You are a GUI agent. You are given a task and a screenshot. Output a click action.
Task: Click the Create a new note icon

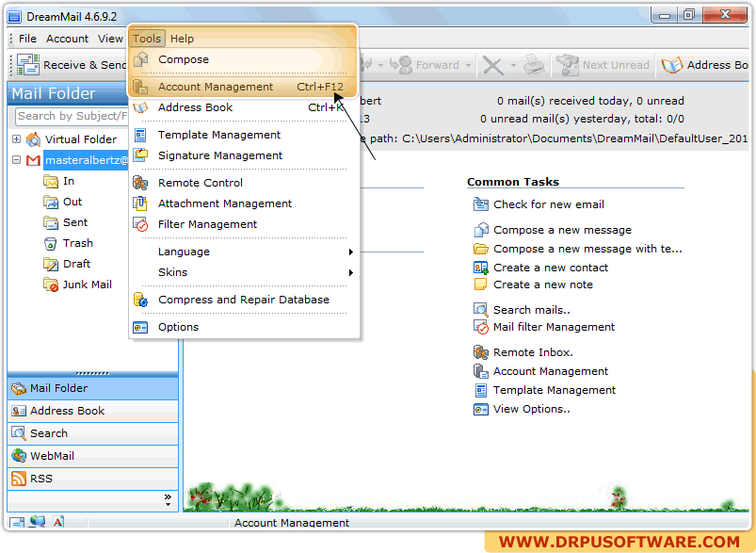(481, 285)
